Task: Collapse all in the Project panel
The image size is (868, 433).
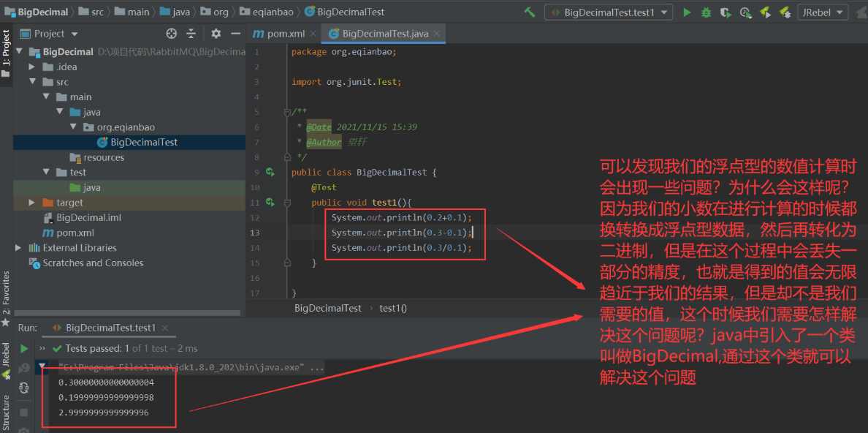Action: point(191,34)
